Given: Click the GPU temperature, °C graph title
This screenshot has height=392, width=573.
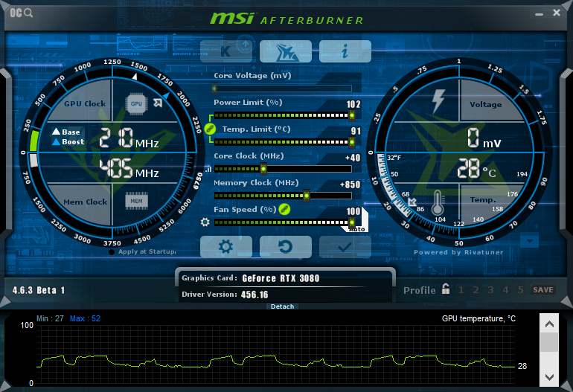Looking at the screenshot, I should pos(478,318).
